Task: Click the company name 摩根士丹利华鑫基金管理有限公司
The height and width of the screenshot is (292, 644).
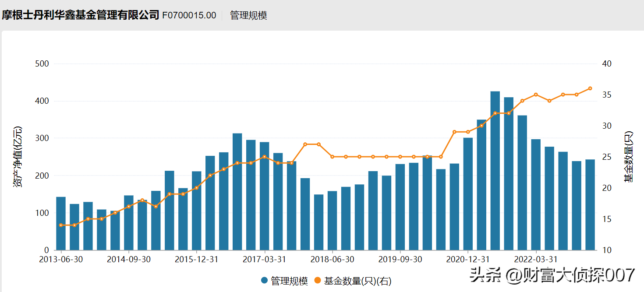Action: click(x=80, y=15)
